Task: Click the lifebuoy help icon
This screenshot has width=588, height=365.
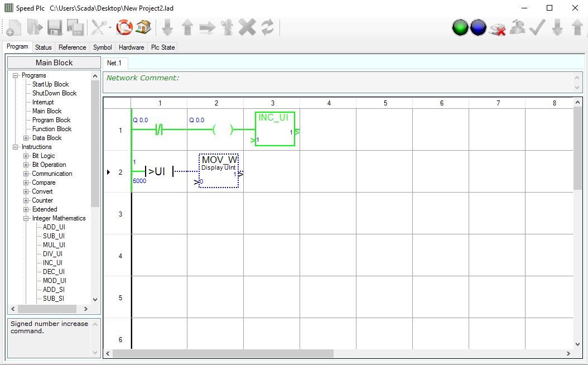Action: tap(124, 27)
